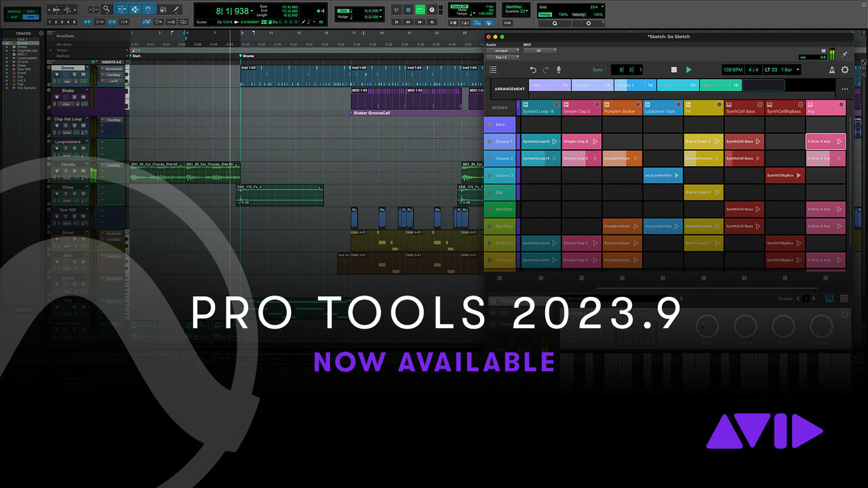The height and width of the screenshot is (488, 868).
Task: Click the record button in Pro Tools transport
Action: coord(431,9)
